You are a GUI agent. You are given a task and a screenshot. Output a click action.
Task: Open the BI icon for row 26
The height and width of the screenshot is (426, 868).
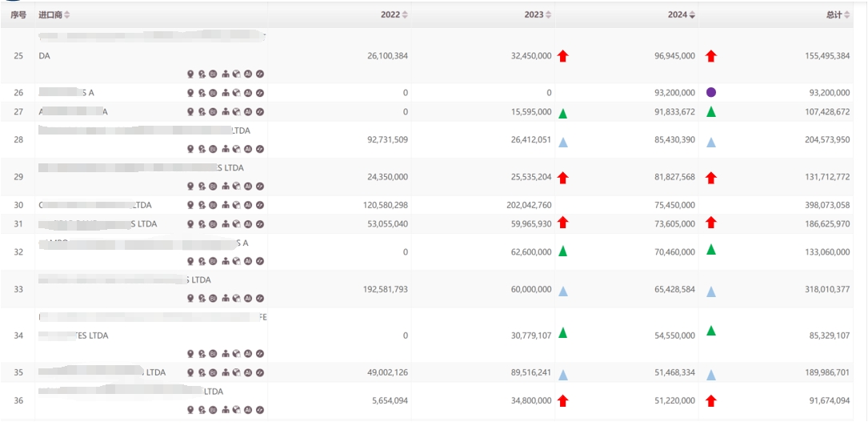214,93
